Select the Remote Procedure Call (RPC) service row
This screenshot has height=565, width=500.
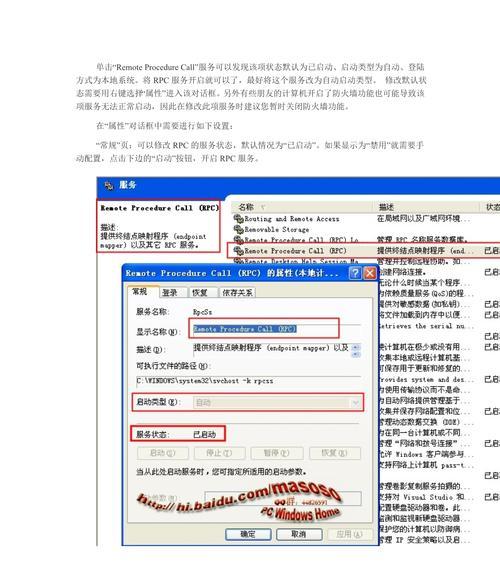[x=364, y=251]
